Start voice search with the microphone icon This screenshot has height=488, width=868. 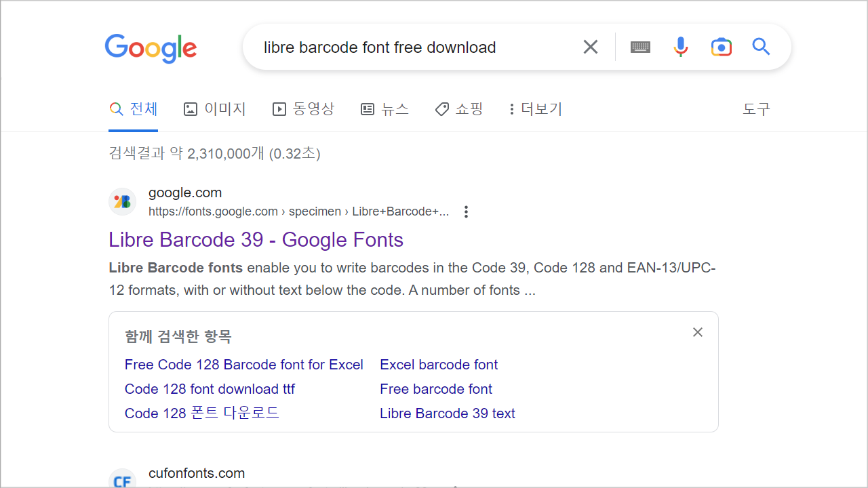[681, 47]
